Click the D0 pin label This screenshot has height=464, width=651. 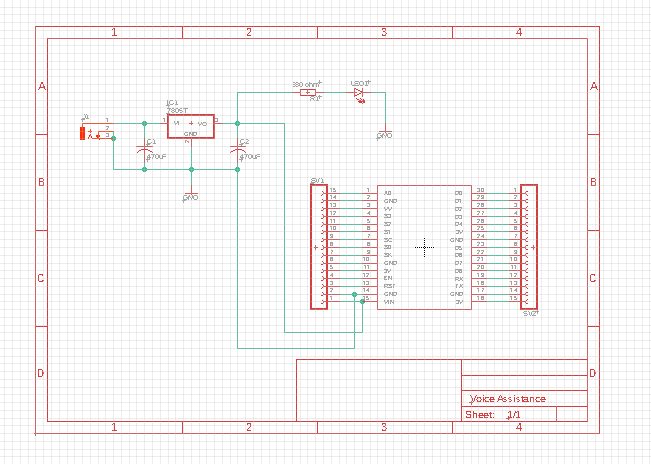tap(459, 193)
